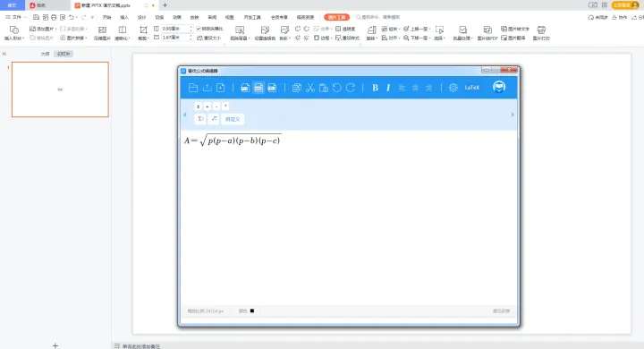Click the highlighted middle image format icon
This screenshot has width=644, height=349.
[258, 88]
